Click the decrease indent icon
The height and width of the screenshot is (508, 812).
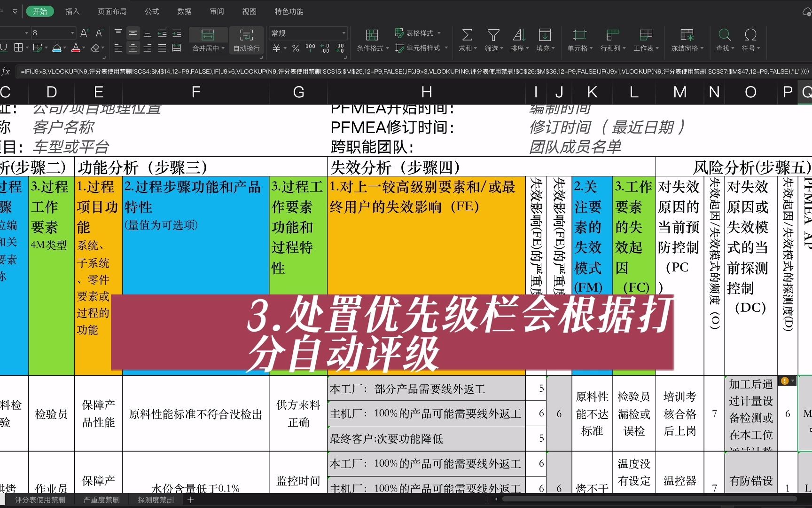[x=162, y=33]
